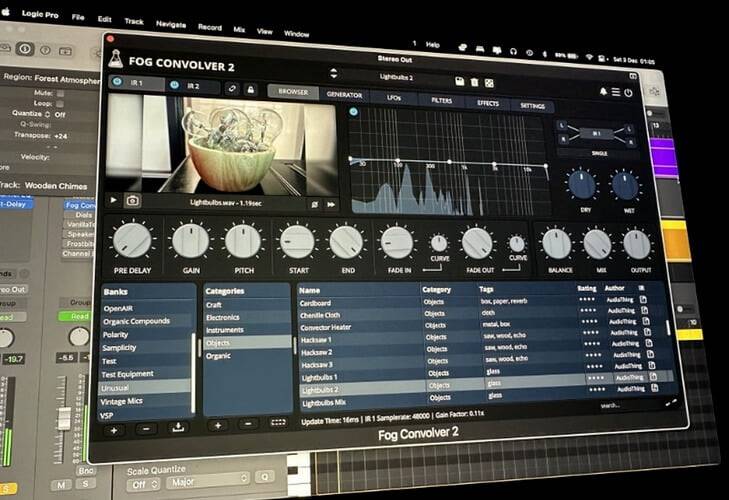Switch to the EFFECTS tab
This screenshot has height=500, width=729.
[x=488, y=103]
